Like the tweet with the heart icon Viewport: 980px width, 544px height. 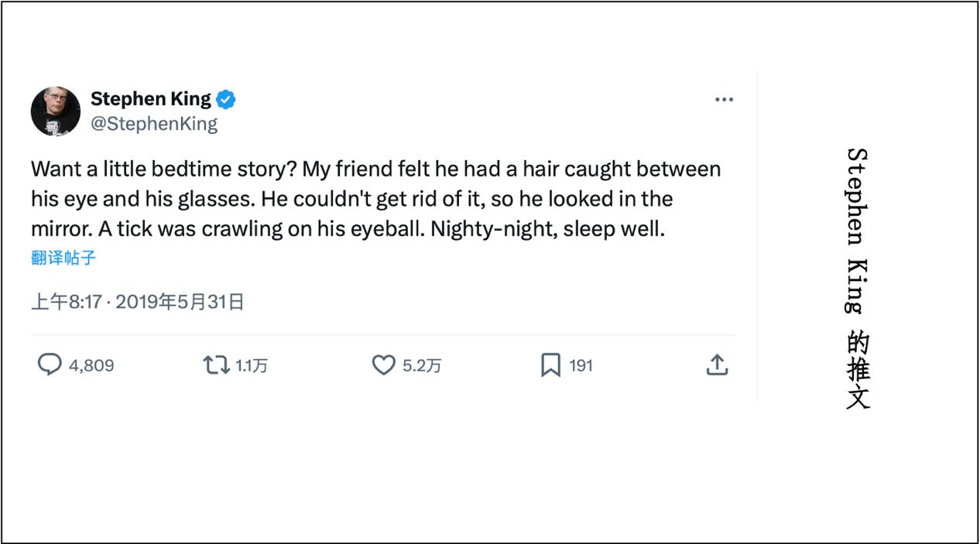384,364
